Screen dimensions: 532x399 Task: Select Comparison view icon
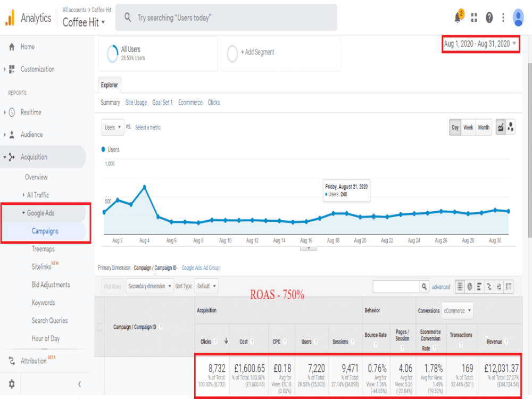(489, 287)
